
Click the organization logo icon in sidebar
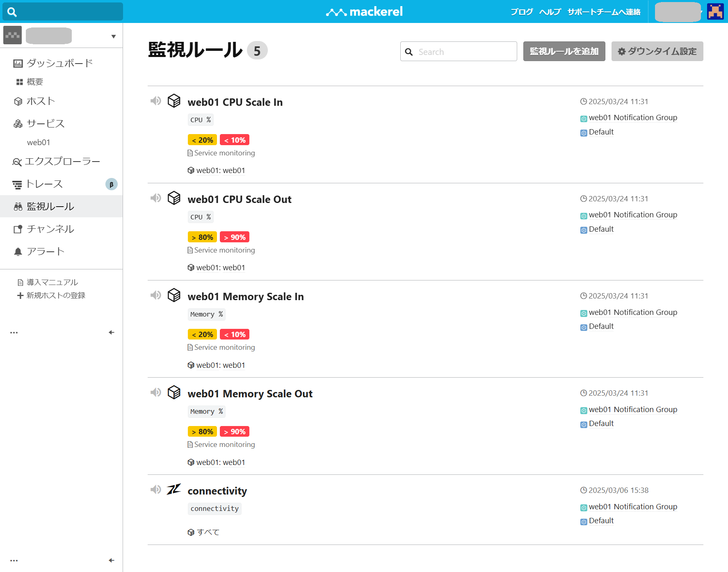tap(12, 36)
